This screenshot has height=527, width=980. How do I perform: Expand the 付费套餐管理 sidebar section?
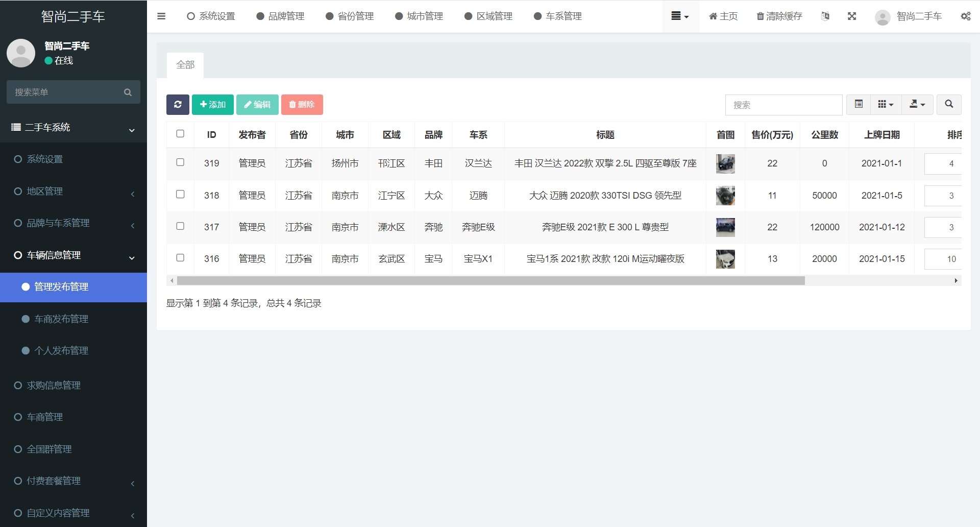coord(54,481)
